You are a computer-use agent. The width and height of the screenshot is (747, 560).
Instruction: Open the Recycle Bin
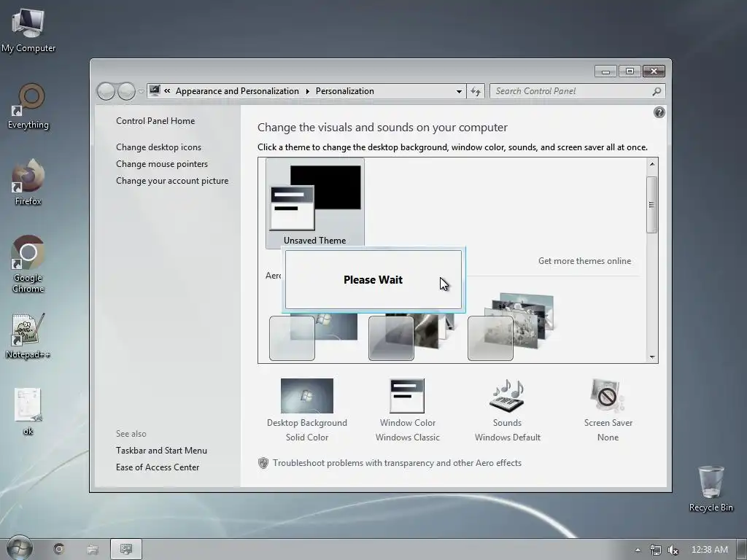coord(711,489)
